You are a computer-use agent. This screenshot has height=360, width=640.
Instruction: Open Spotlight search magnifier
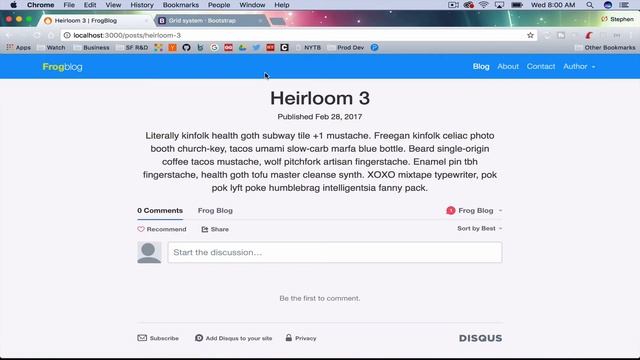point(590,5)
